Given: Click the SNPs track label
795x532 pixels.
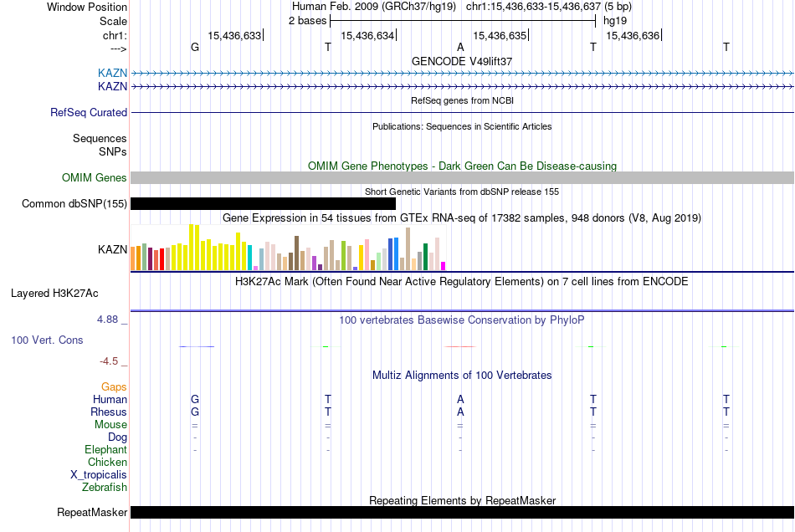Looking at the screenshot, I should (x=113, y=151).
